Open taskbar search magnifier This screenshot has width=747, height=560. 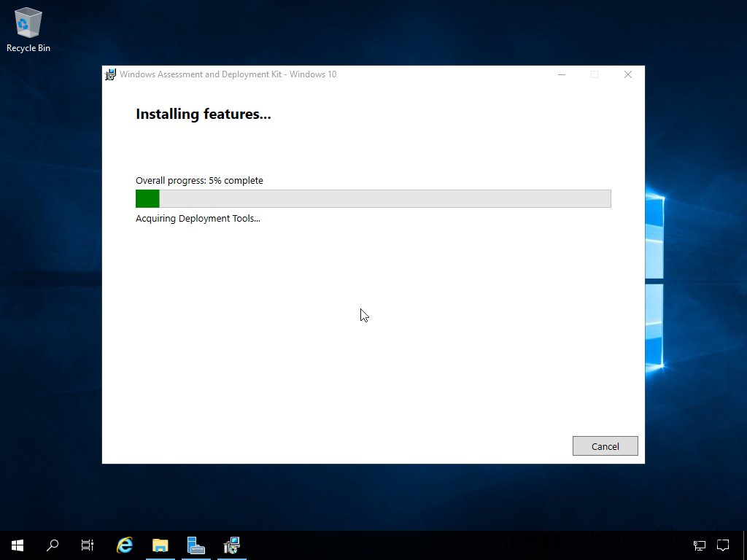tap(53, 545)
